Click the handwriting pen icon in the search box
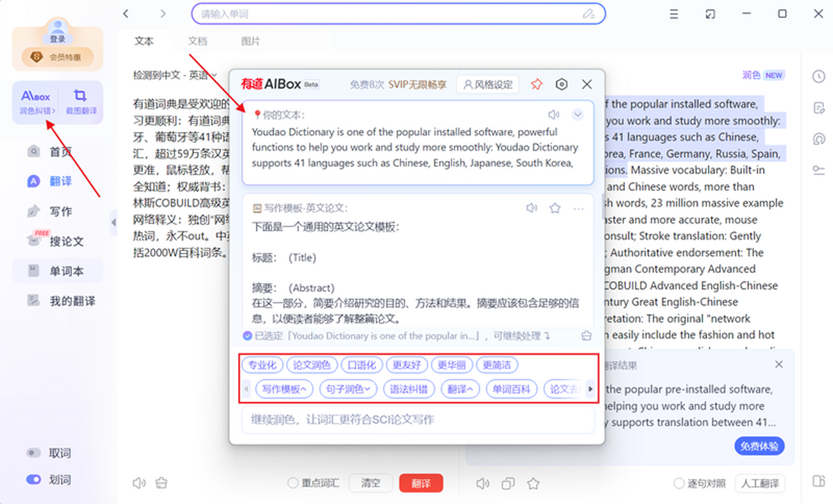This screenshot has height=504, width=833. tap(589, 13)
